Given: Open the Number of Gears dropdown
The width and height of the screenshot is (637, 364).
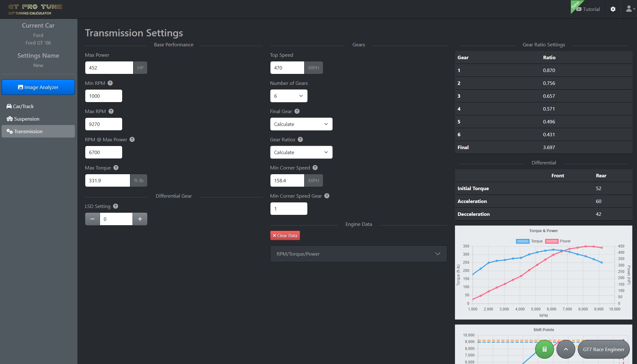Looking at the screenshot, I should pos(289,96).
